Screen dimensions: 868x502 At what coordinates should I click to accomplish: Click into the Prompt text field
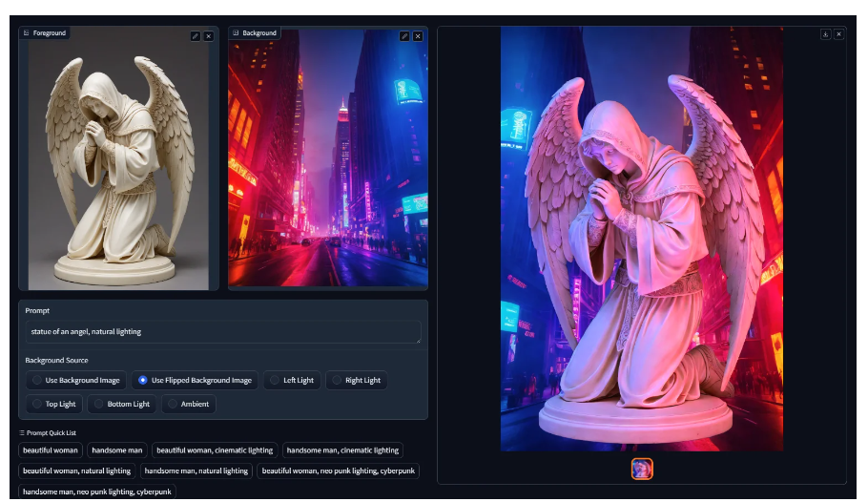pos(222,331)
